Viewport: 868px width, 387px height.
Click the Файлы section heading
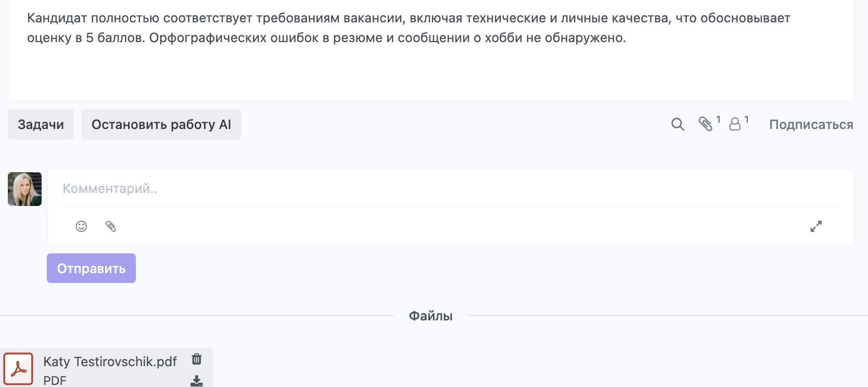430,316
